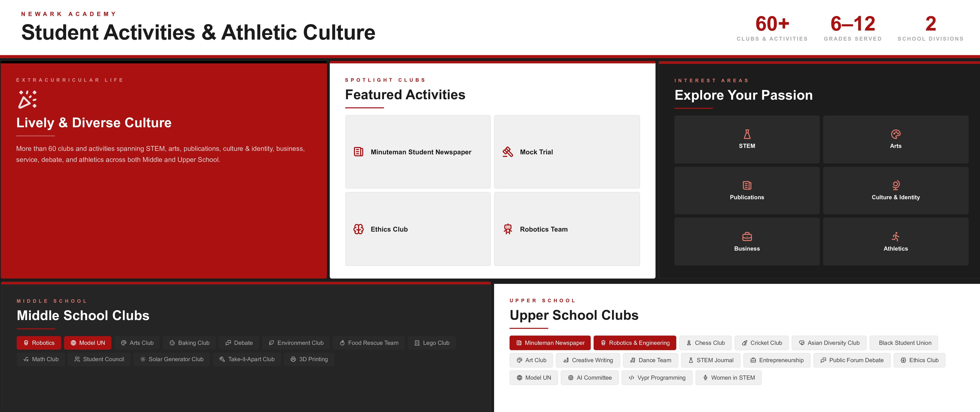The image size is (980, 412).
Task: Select the Art Club chip in Upper School
Action: click(531, 360)
